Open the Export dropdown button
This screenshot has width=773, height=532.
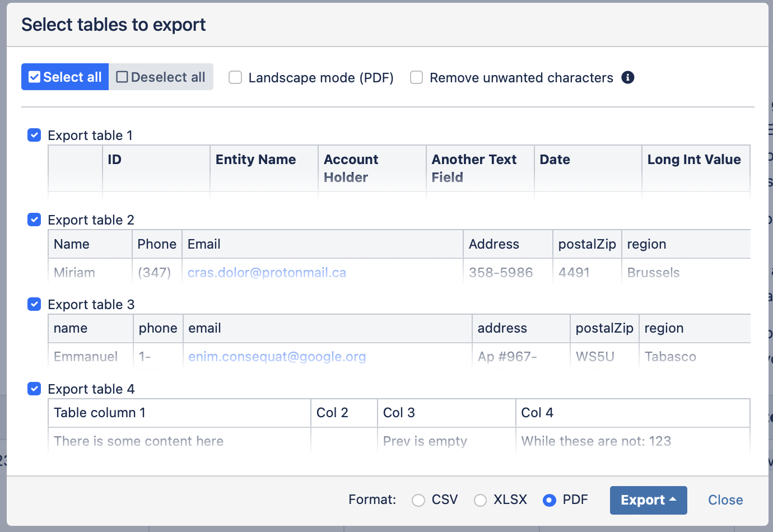(x=648, y=500)
